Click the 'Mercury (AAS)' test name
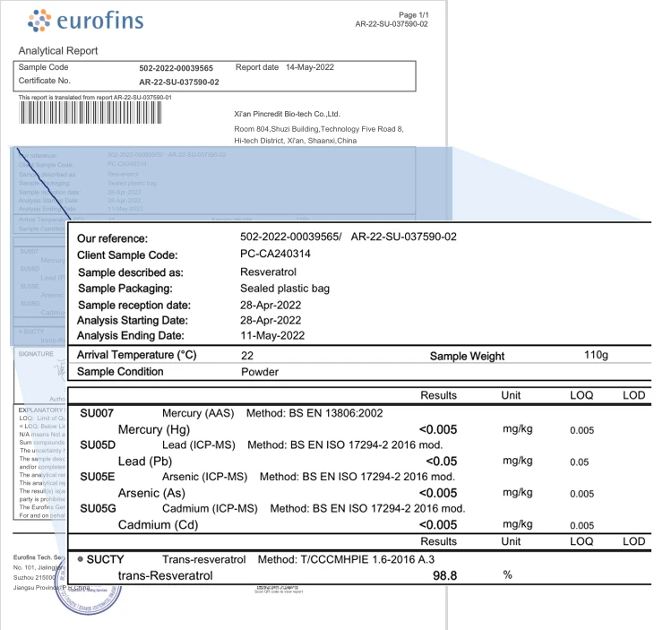 coord(198,413)
